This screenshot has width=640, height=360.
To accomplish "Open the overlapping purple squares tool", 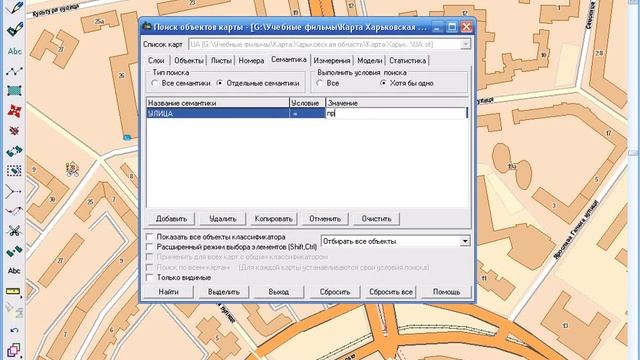I will pos(14,350).
